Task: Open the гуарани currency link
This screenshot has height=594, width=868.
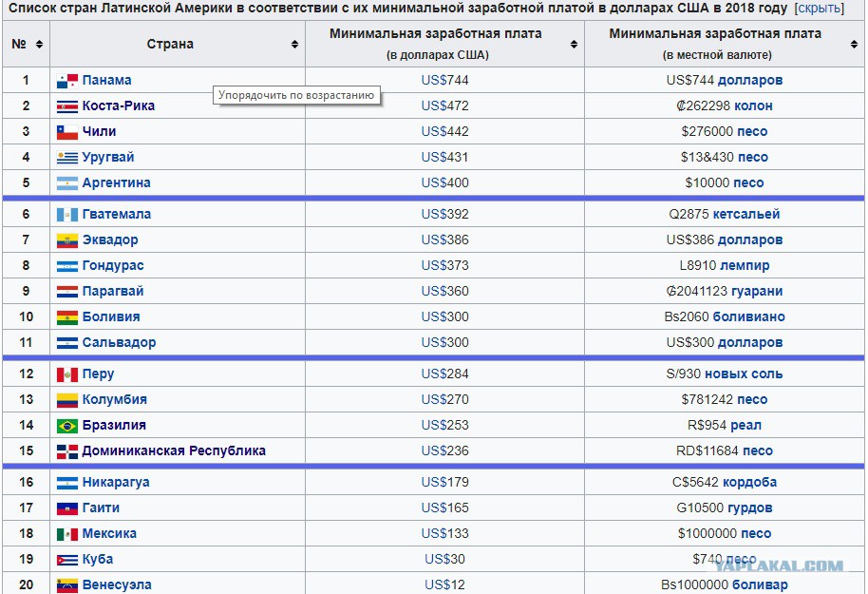Action: 757,291
